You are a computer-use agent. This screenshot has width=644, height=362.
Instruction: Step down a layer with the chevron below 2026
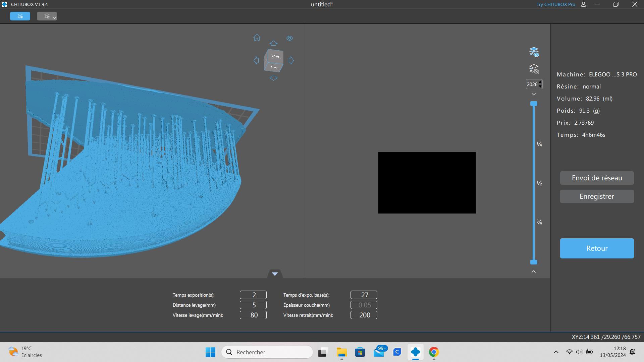[534, 94]
